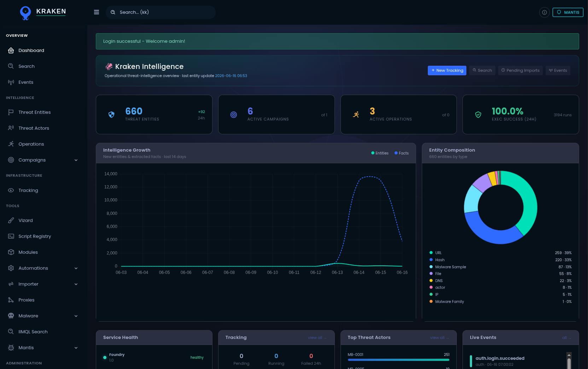This screenshot has height=369, width=588.
Task: Click the Proxies icon in sidebar
Action: (x=11, y=300)
